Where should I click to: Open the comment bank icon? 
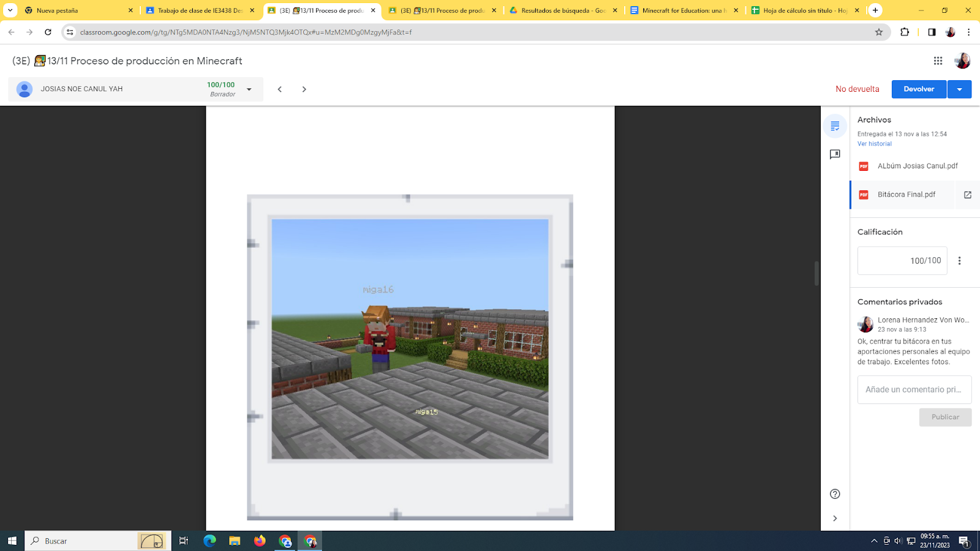click(x=835, y=154)
